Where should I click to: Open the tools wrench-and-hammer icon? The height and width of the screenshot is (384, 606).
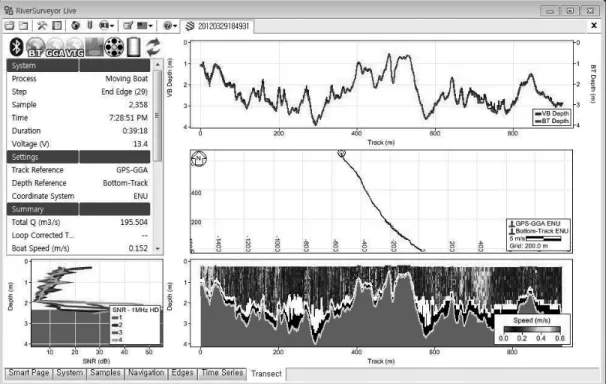click(x=42, y=26)
